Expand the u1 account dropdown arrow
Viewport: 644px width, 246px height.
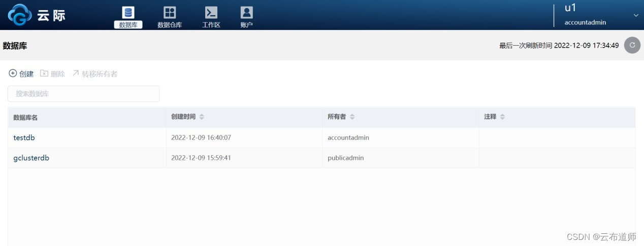pos(636,15)
